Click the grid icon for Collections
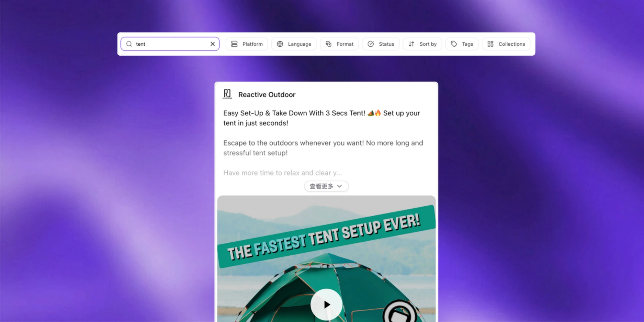 490,44
